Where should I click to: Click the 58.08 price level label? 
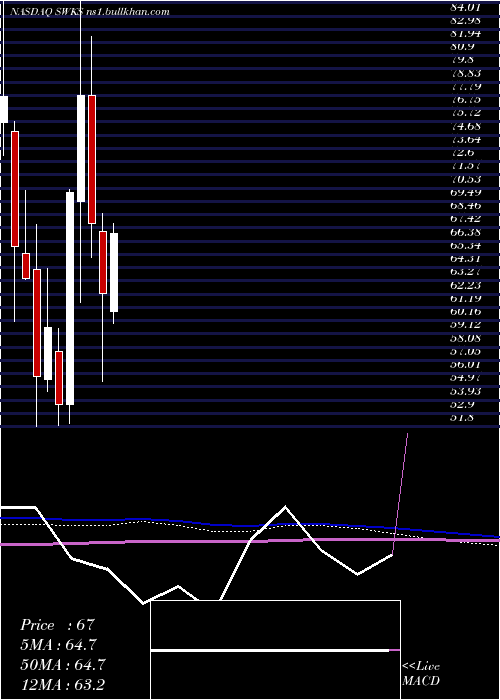tap(465, 338)
